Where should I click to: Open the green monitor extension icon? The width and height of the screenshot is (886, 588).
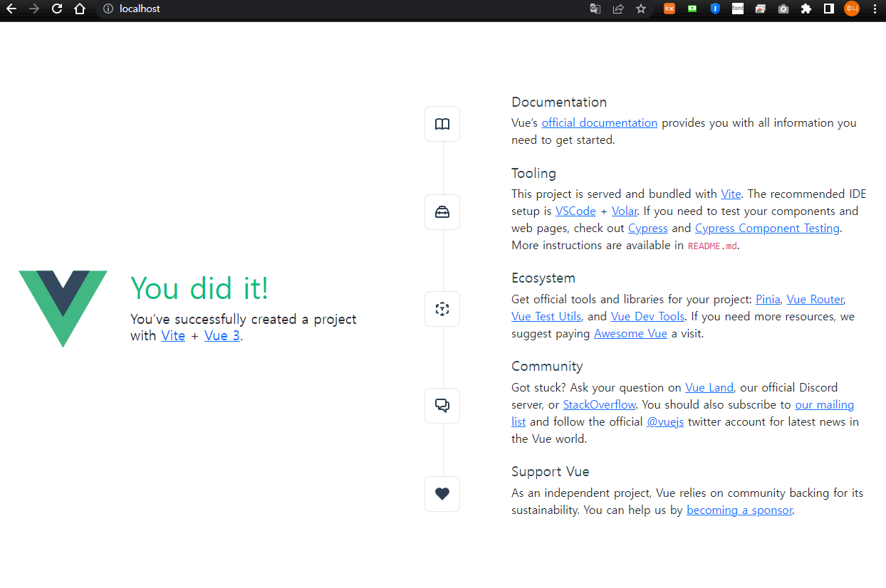tap(692, 9)
